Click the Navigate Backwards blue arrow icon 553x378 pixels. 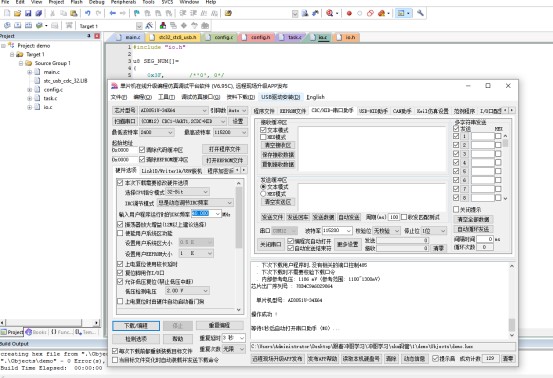coord(113,13)
